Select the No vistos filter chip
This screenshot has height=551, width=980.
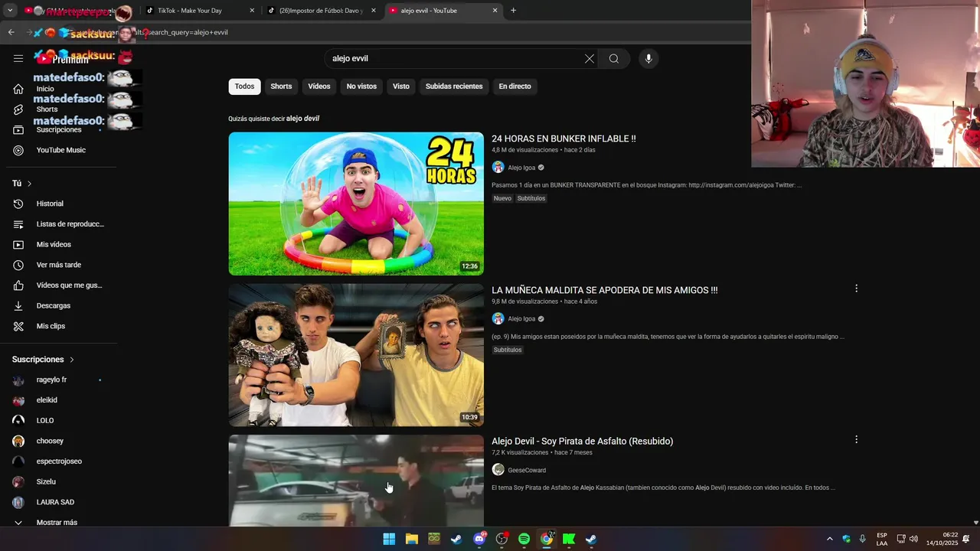(x=361, y=86)
